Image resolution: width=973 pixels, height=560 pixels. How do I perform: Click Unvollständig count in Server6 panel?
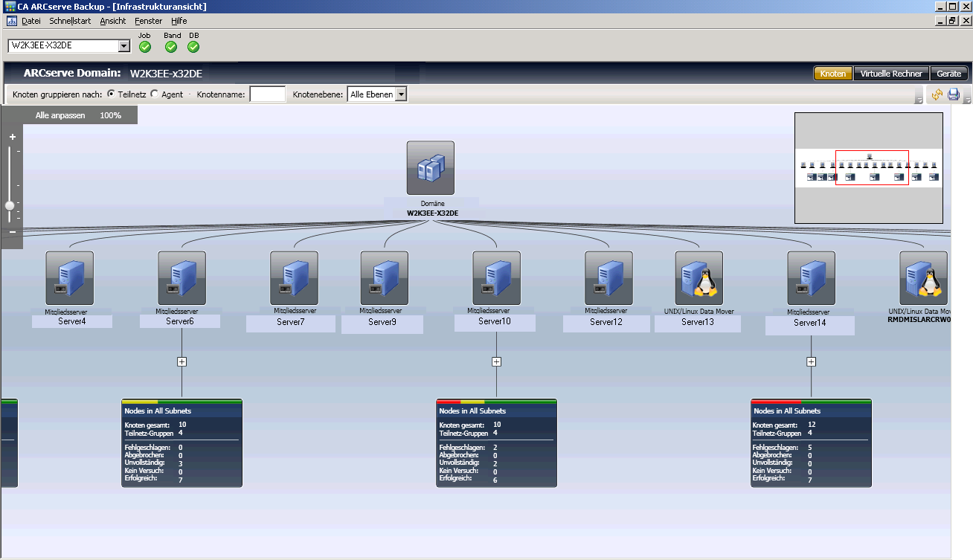pyautogui.click(x=181, y=463)
